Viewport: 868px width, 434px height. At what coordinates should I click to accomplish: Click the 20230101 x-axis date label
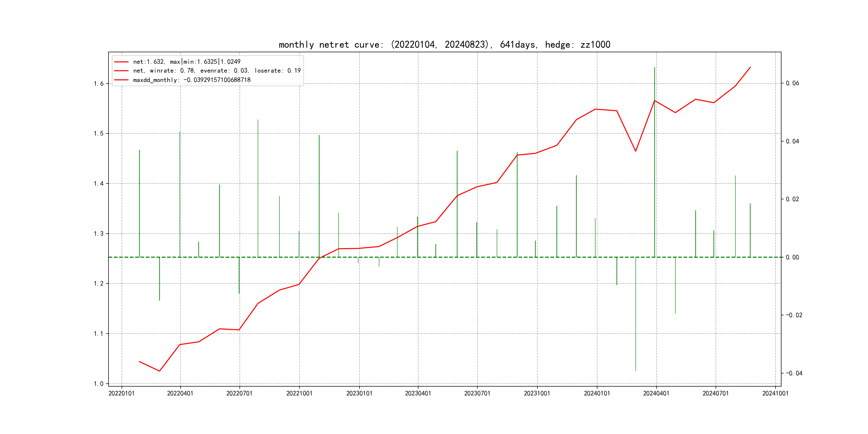point(359,394)
